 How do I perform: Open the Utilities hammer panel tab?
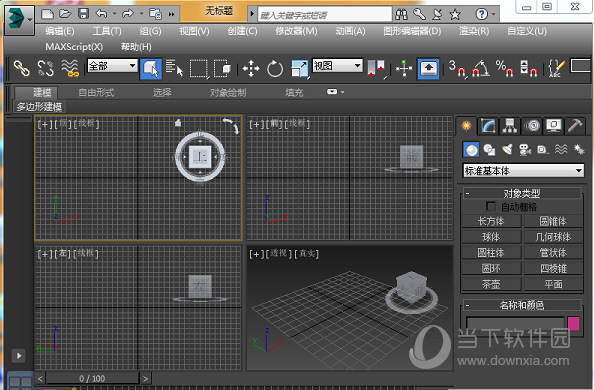click(x=575, y=126)
